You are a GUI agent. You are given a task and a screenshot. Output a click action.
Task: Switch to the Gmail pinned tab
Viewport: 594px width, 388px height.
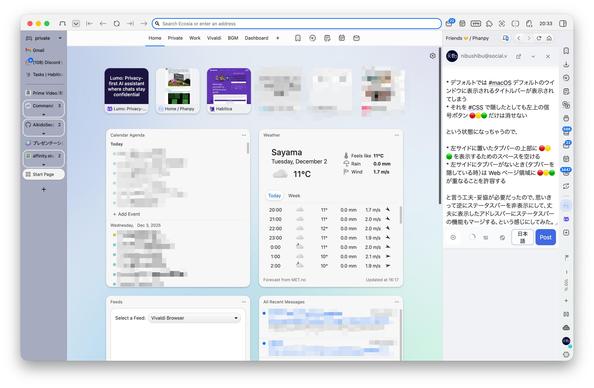coord(44,50)
